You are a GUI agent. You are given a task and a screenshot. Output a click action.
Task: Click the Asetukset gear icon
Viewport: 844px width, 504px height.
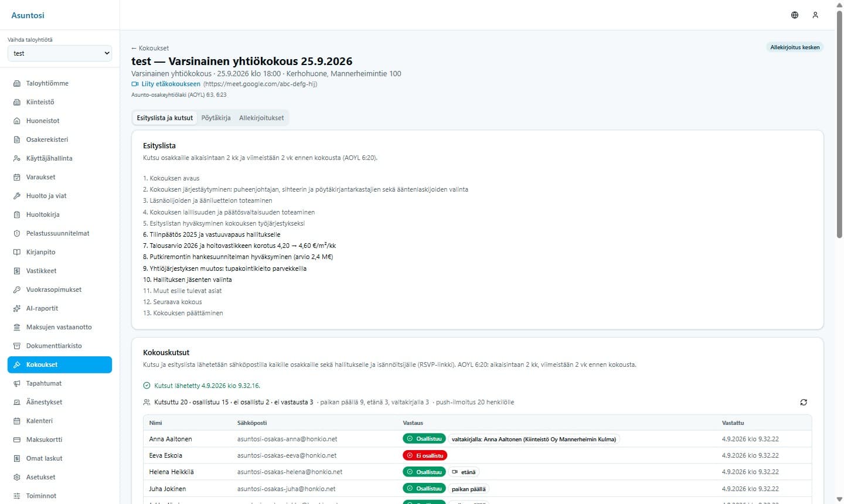(x=17, y=477)
